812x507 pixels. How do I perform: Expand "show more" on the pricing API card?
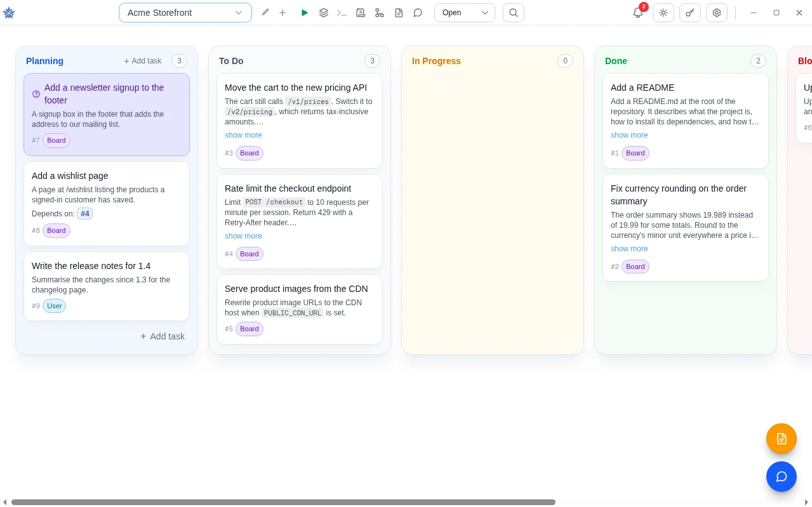pyautogui.click(x=243, y=135)
